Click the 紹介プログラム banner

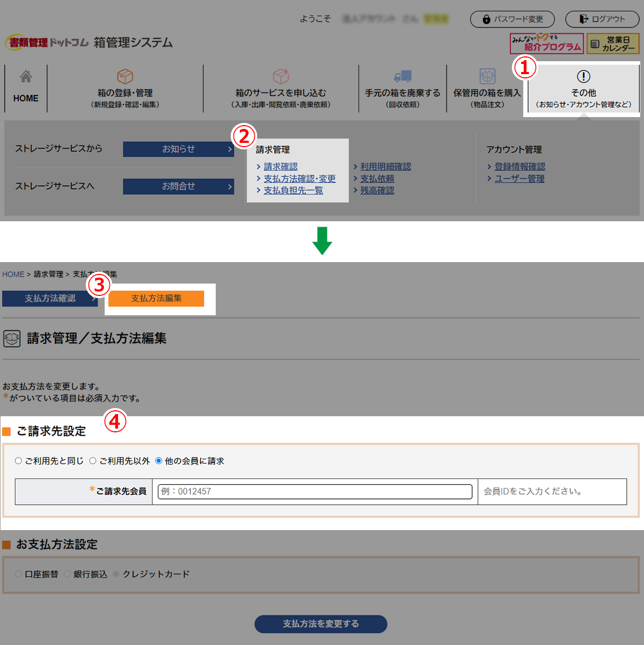point(546,44)
